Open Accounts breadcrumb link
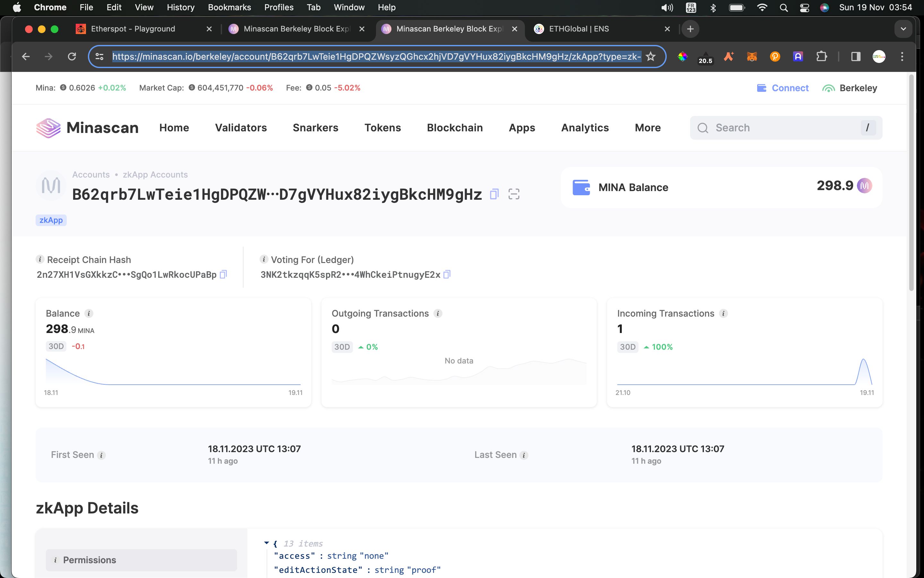924x578 pixels. point(91,175)
